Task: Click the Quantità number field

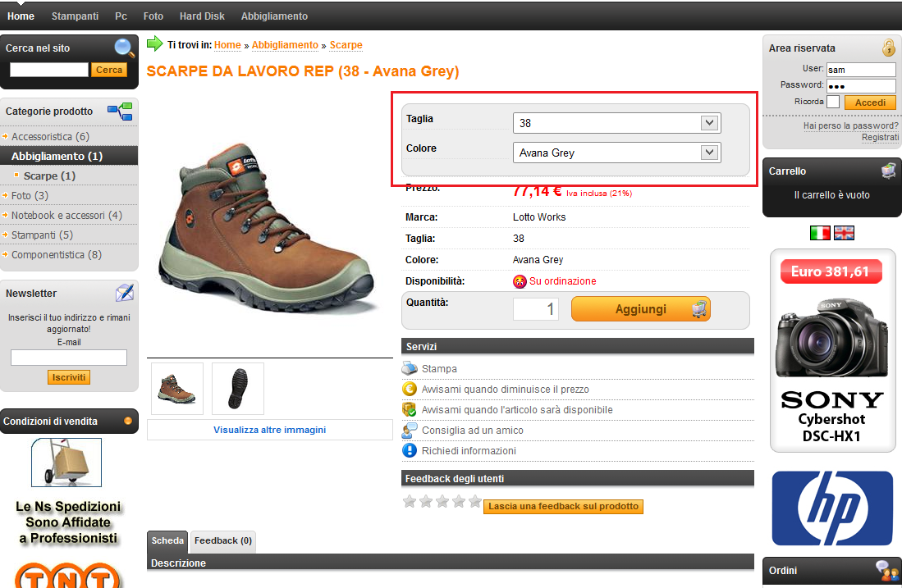Action: tap(536, 308)
